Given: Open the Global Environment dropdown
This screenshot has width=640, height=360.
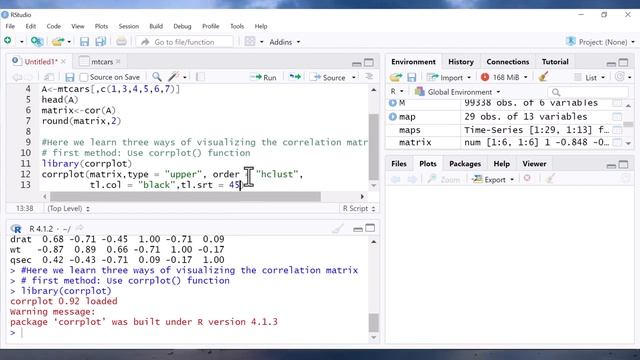Looking at the screenshot, I should point(457,92).
